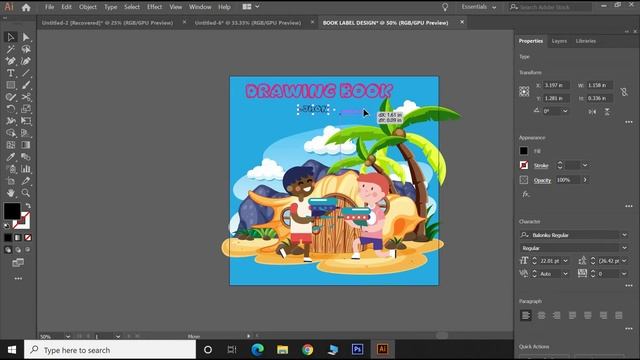The width and height of the screenshot is (640, 360).
Task: Choose the Scale tool
Action: pyautogui.click(x=26, y=109)
